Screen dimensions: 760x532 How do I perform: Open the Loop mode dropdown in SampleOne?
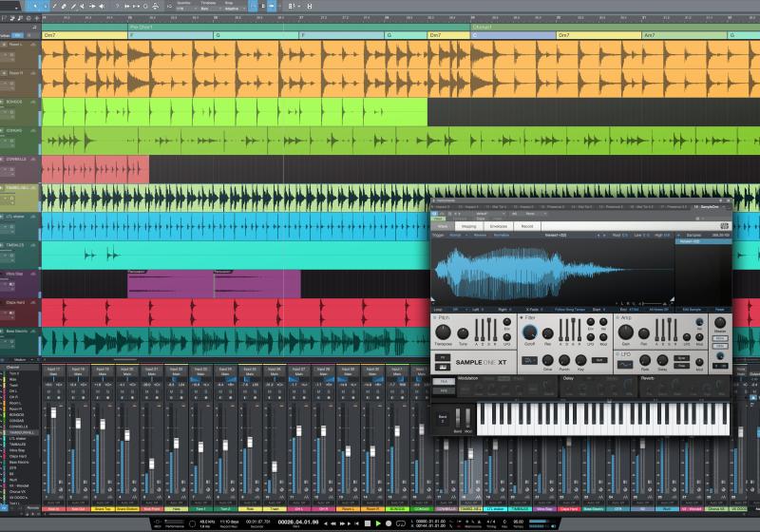(458, 309)
